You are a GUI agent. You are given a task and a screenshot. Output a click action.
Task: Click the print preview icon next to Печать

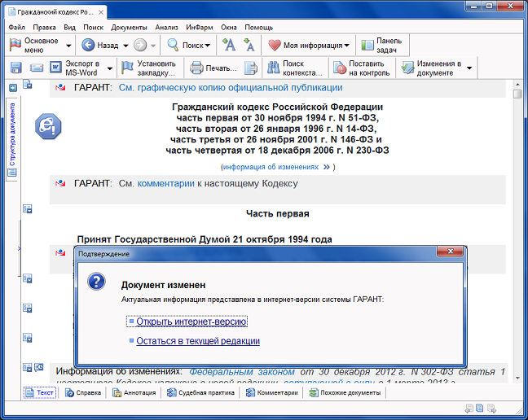tap(252, 68)
